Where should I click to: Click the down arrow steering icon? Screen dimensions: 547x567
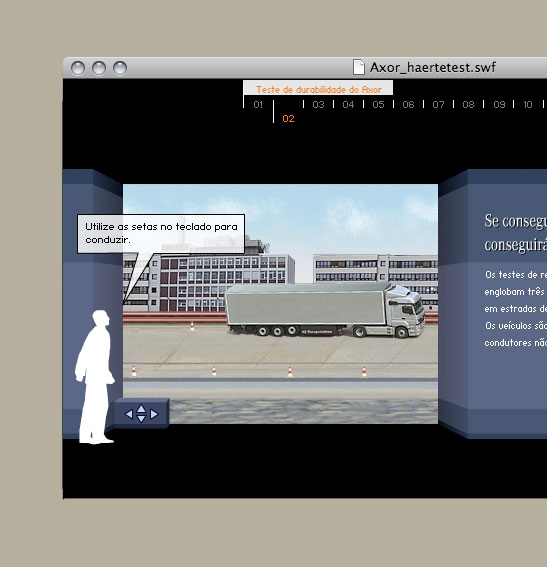[141, 419]
